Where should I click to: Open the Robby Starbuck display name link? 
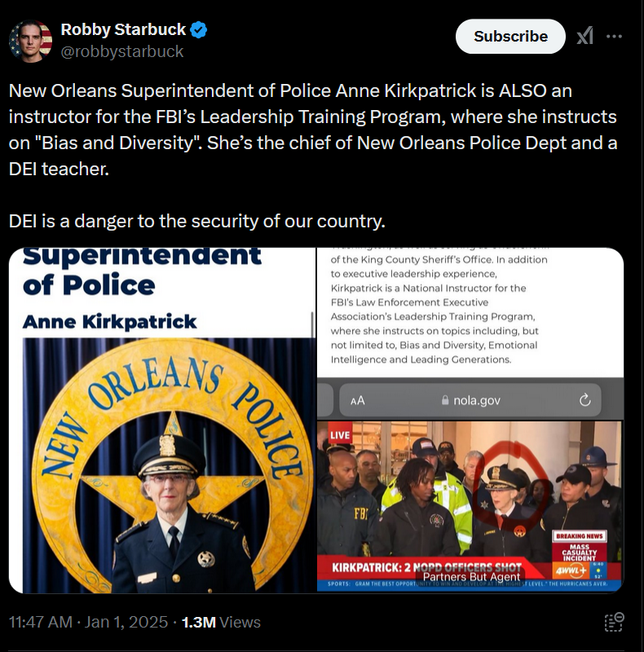[123, 29]
